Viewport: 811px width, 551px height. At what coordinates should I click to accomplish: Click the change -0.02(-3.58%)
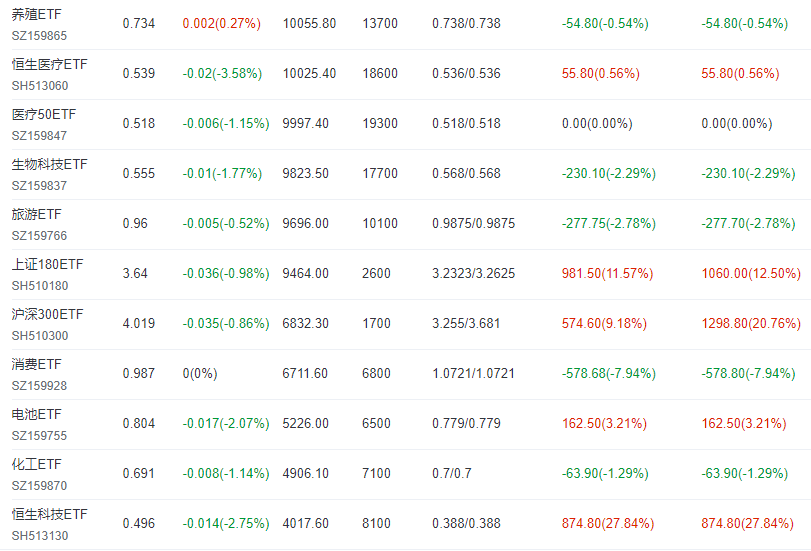click(x=222, y=73)
